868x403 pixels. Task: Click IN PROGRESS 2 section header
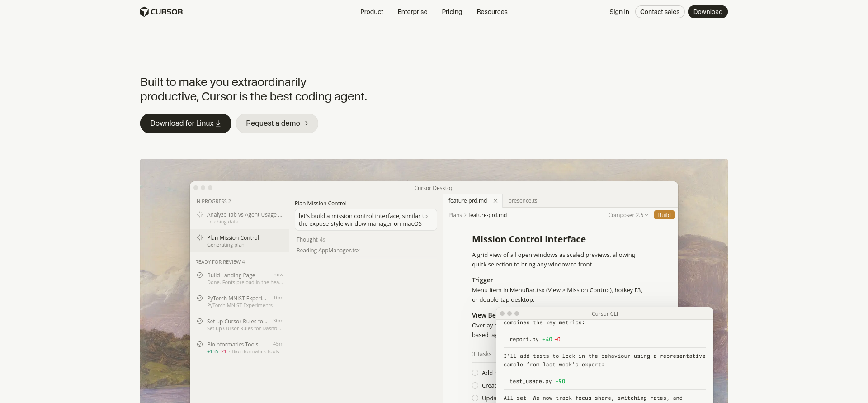[213, 202]
